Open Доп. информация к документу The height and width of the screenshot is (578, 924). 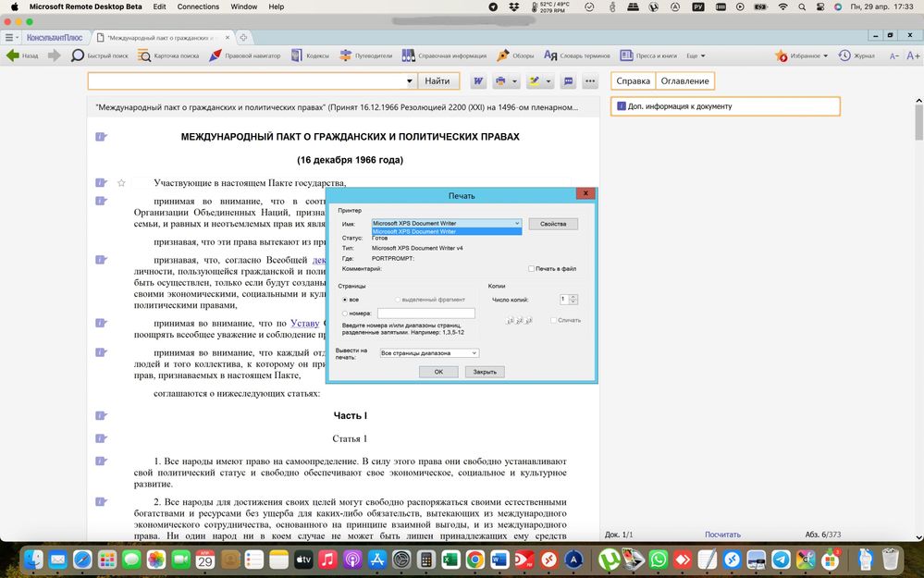tap(725, 106)
